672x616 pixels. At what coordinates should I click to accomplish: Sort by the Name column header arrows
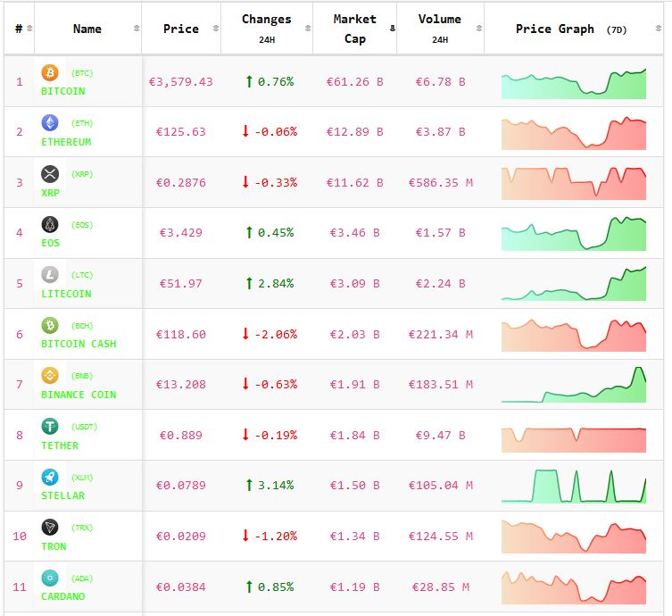[x=136, y=29]
